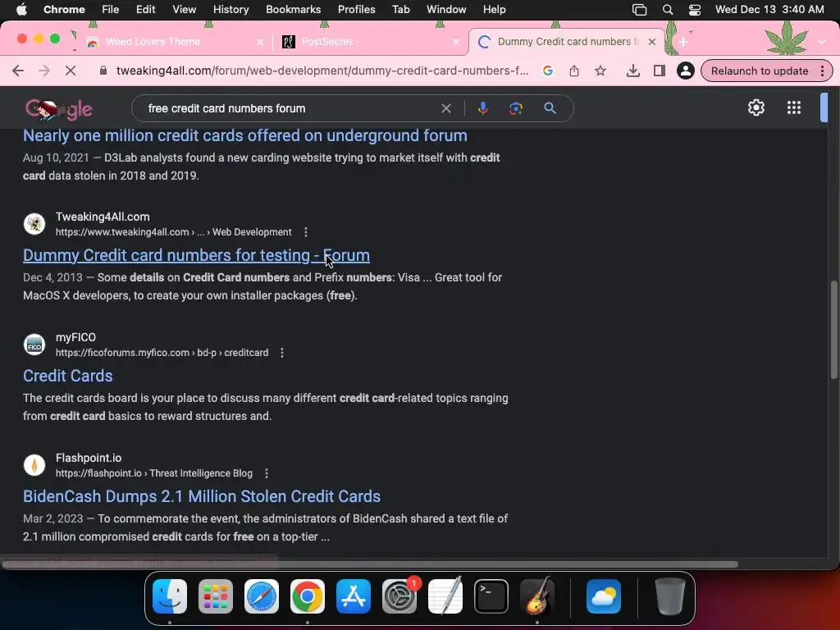Open Finder from the Dock
Viewport: 840px width, 630px height.
click(169, 596)
